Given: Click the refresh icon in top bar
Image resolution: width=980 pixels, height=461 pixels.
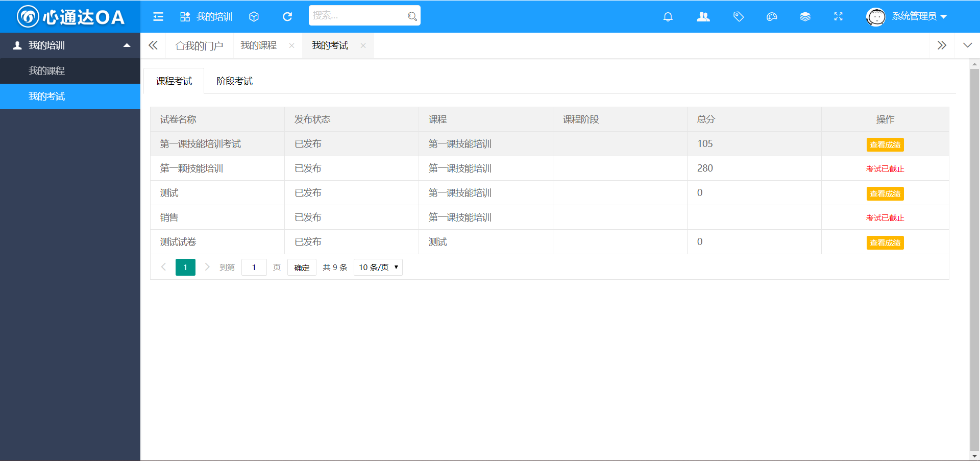Looking at the screenshot, I should (x=287, y=17).
